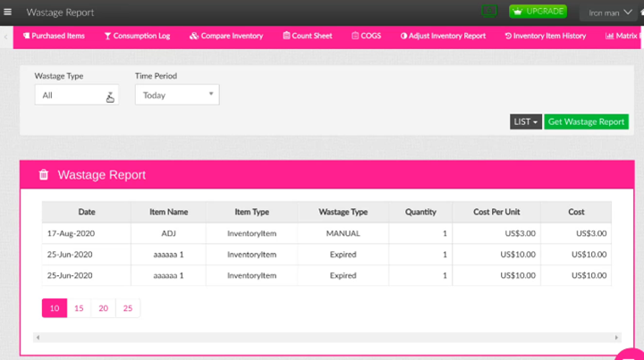Click the horizontal scrollbar right arrow

pyautogui.click(x=616, y=338)
